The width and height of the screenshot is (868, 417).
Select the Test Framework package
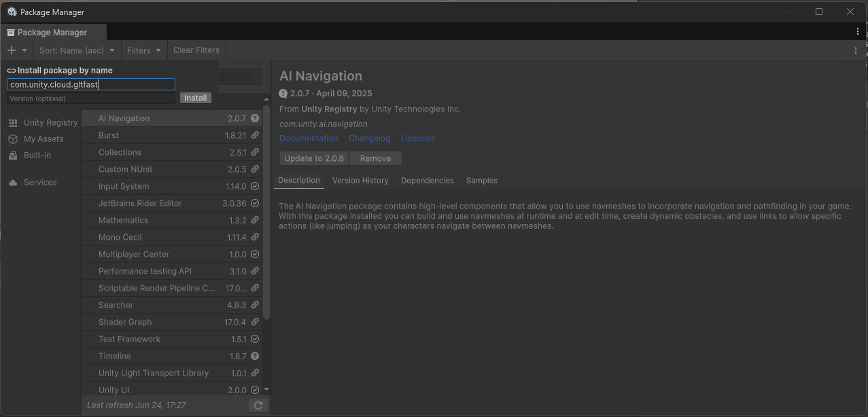click(171, 339)
